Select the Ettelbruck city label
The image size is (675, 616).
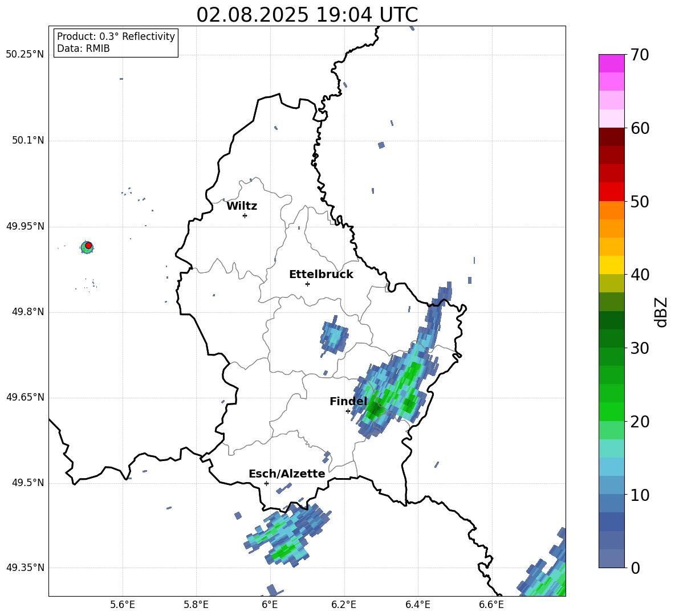pos(321,275)
